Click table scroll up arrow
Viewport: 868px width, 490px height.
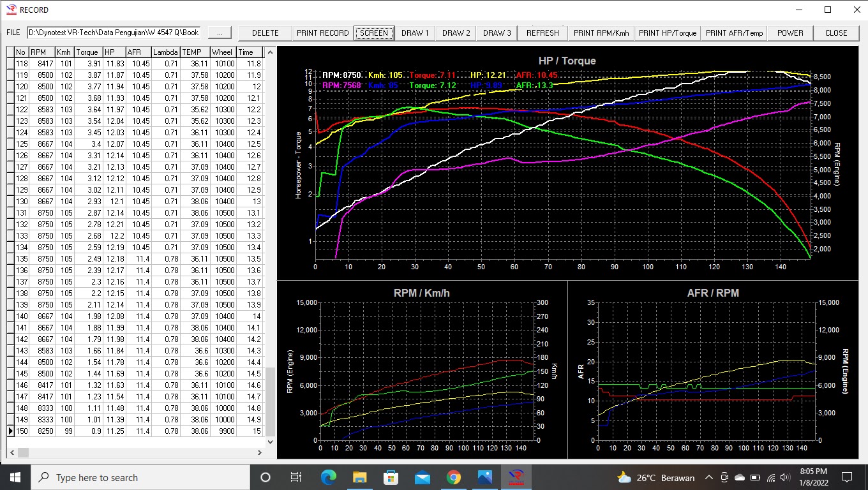click(270, 52)
